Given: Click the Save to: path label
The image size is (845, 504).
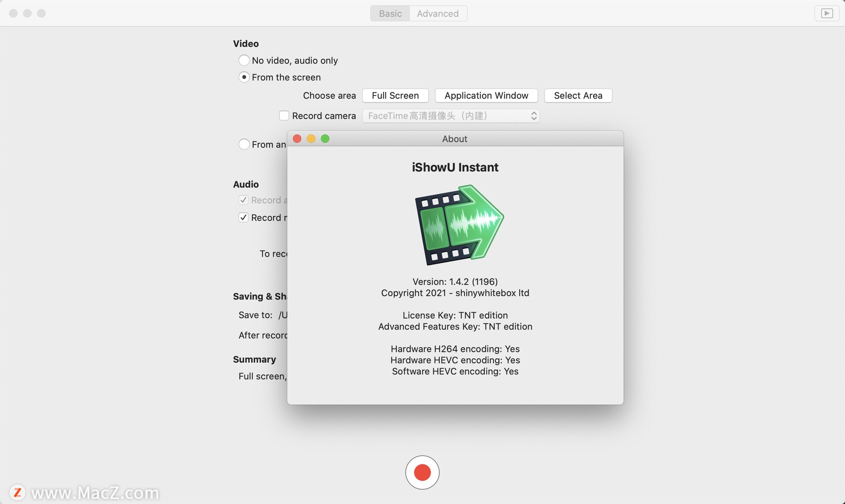Looking at the screenshot, I should tap(256, 315).
